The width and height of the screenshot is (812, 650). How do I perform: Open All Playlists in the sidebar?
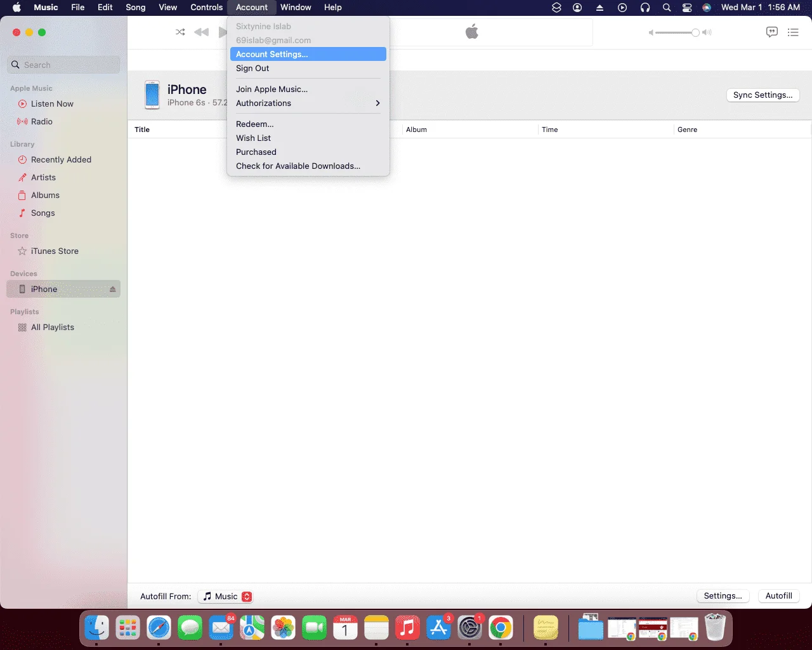coord(63,327)
